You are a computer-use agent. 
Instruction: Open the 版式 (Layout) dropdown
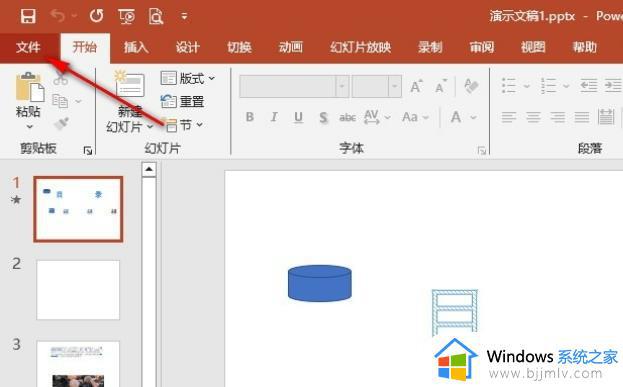[188, 78]
